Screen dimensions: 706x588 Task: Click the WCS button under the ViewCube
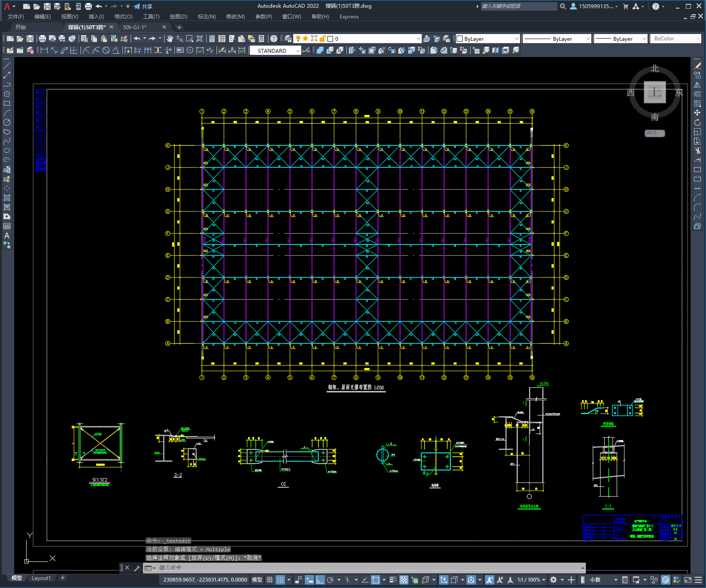click(654, 133)
